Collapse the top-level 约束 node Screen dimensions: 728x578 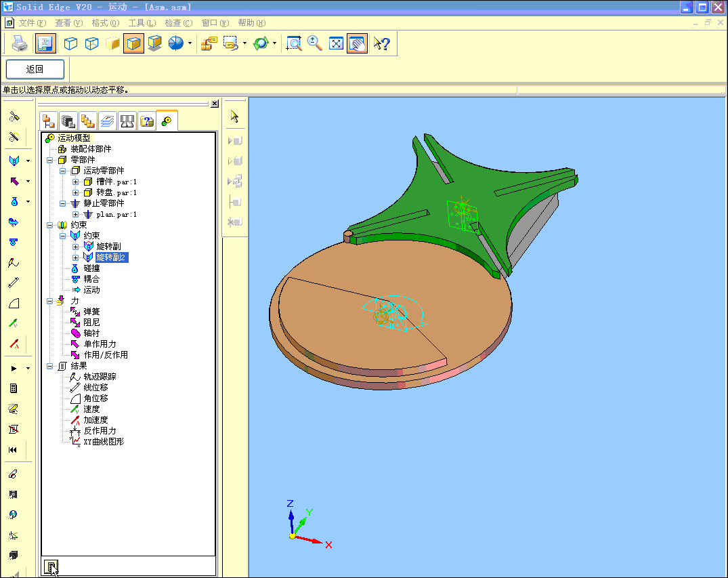coord(49,225)
